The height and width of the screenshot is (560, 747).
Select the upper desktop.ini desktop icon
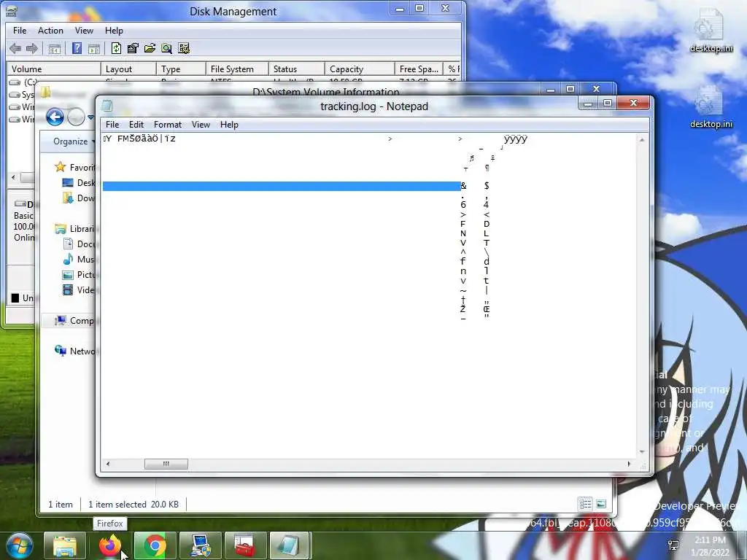[711, 31]
